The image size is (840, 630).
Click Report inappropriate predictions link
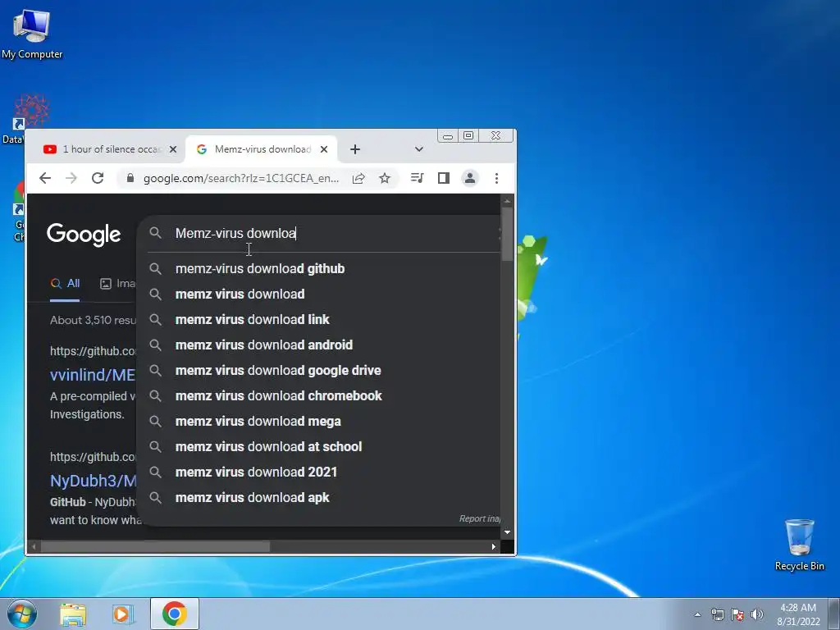pos(479,518)
